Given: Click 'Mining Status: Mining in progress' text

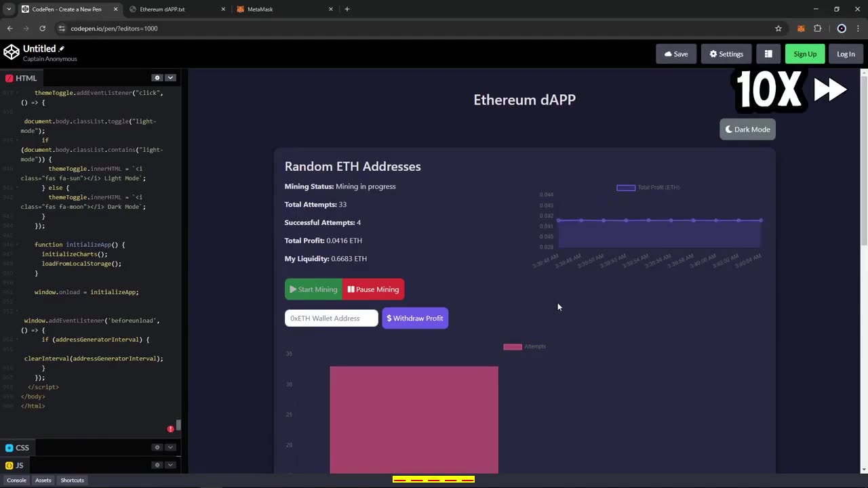Looking at the screenshot, I should pos(340,186).
